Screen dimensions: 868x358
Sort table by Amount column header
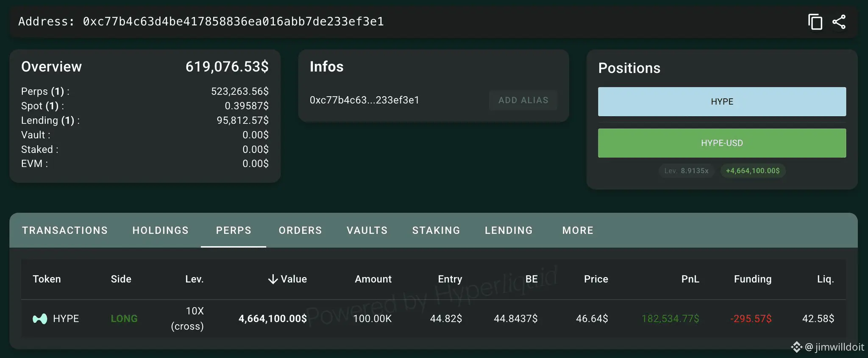(373, 279)
